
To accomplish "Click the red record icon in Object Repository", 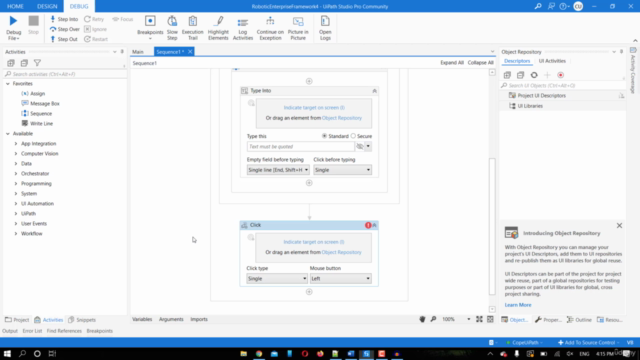I will click(561, 75).
